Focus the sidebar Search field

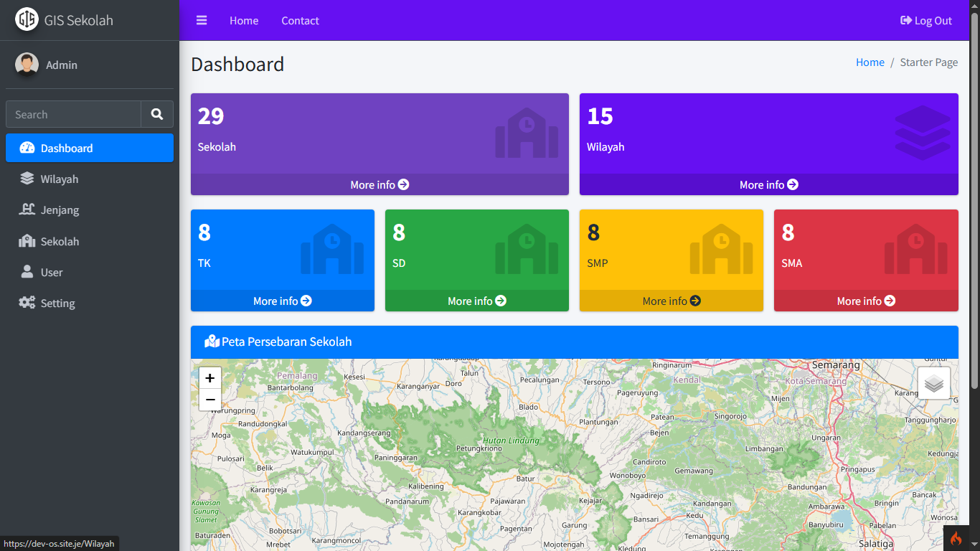click(x=73, y=114)
